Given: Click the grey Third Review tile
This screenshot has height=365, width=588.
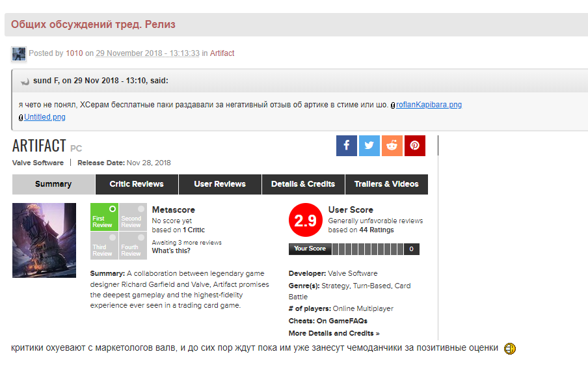Looking at the screenshot, I should [105, 245].
